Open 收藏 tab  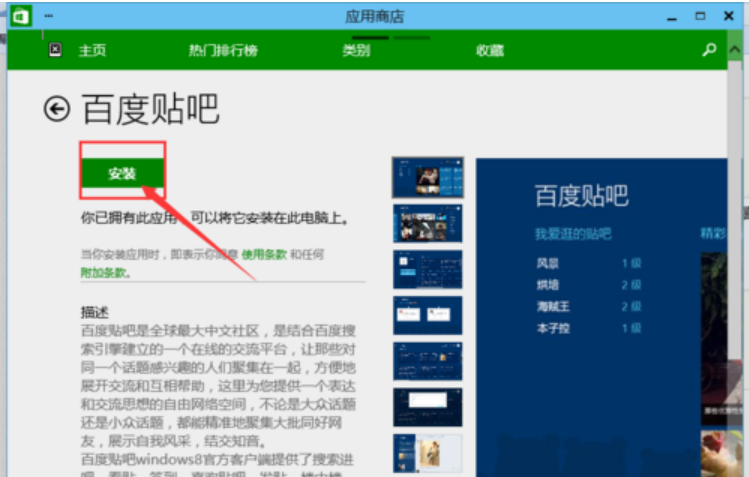click(x=490, y=50)
